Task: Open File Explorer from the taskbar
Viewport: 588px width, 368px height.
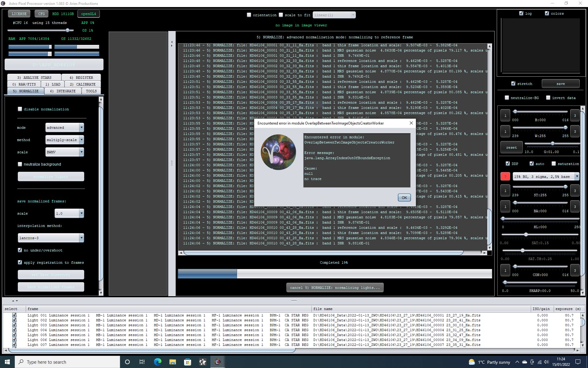Action: pyautogui.click(x=172, y=362)
